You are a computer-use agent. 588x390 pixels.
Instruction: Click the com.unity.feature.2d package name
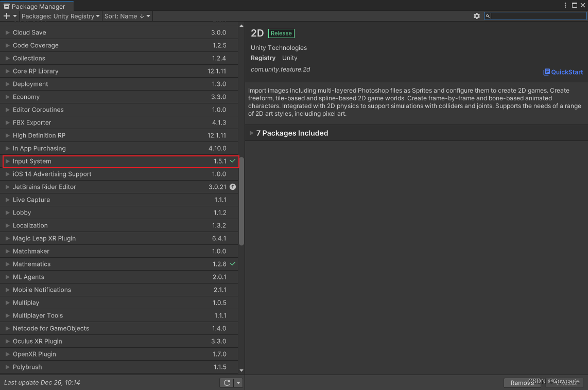(x=280, y=69)
